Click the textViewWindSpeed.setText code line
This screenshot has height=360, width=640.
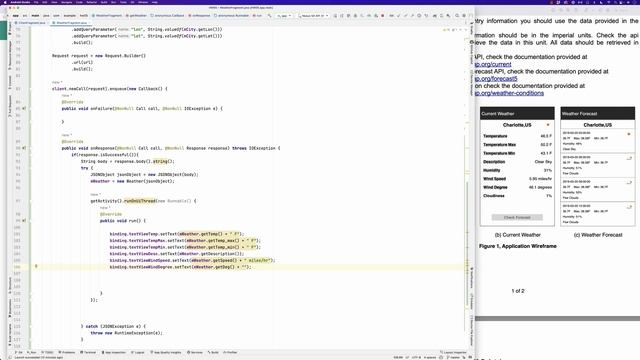(x=193, y=260)
